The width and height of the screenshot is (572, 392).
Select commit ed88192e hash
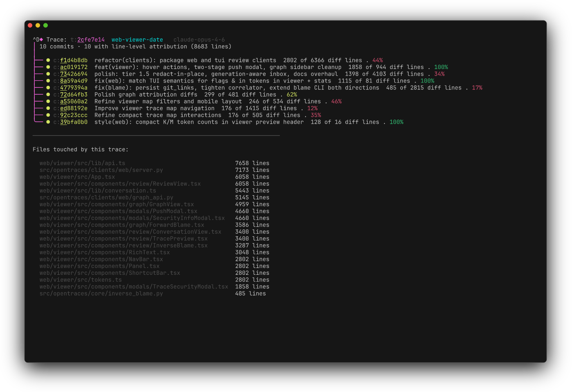(74, 108)
